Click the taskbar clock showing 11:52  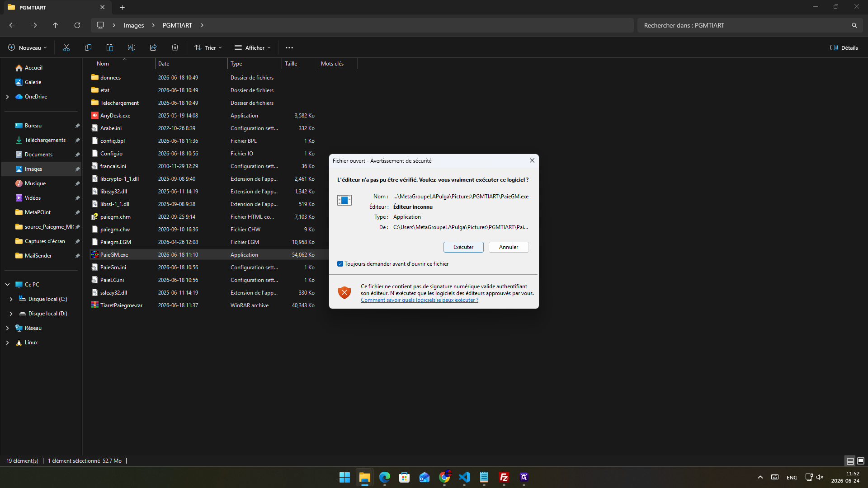click(x=845, y=477)
